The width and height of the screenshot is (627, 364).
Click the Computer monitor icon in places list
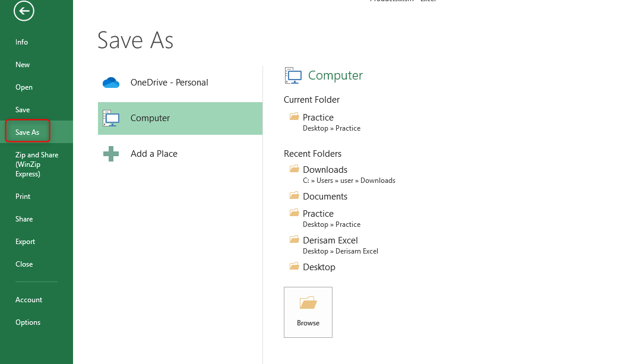click(x=111, y=118)
